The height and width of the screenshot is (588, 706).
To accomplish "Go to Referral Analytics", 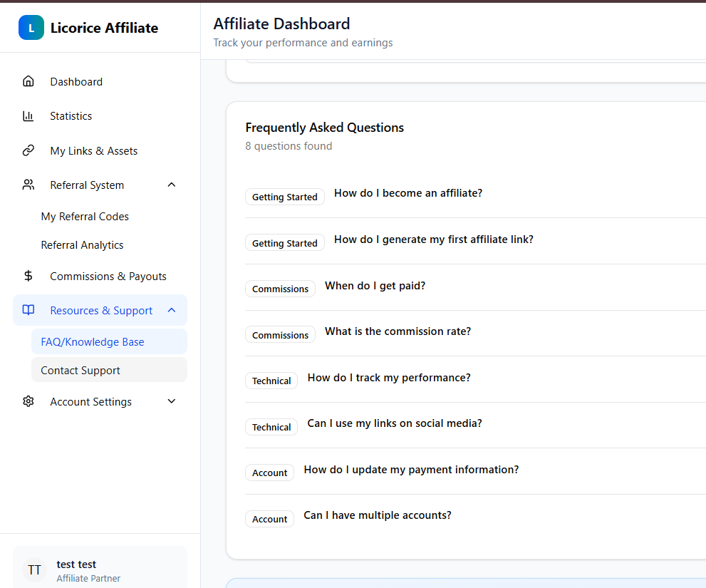I will (82, 245).
